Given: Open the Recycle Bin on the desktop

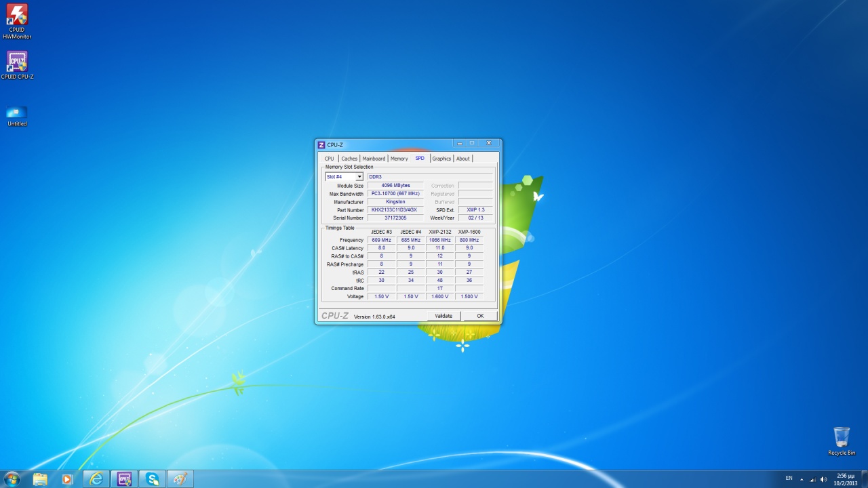Looking at the screenshot, I should tap(842, 441).
